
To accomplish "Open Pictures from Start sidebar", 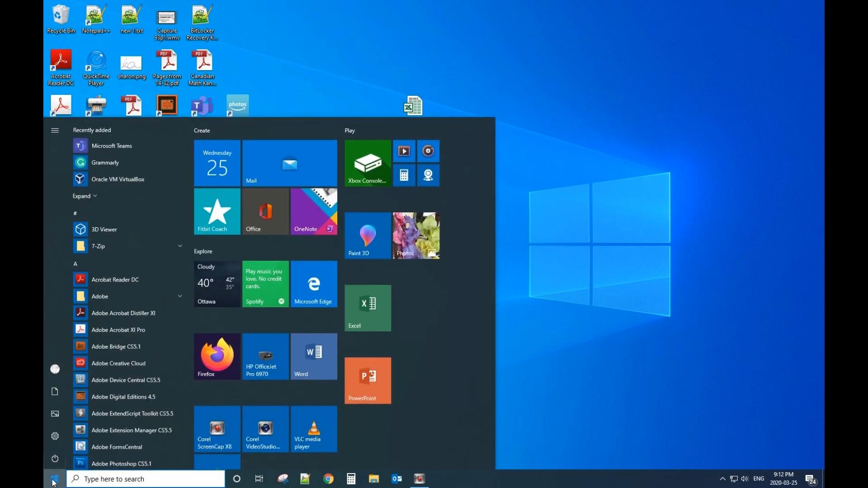I will [x=55, y=413].
